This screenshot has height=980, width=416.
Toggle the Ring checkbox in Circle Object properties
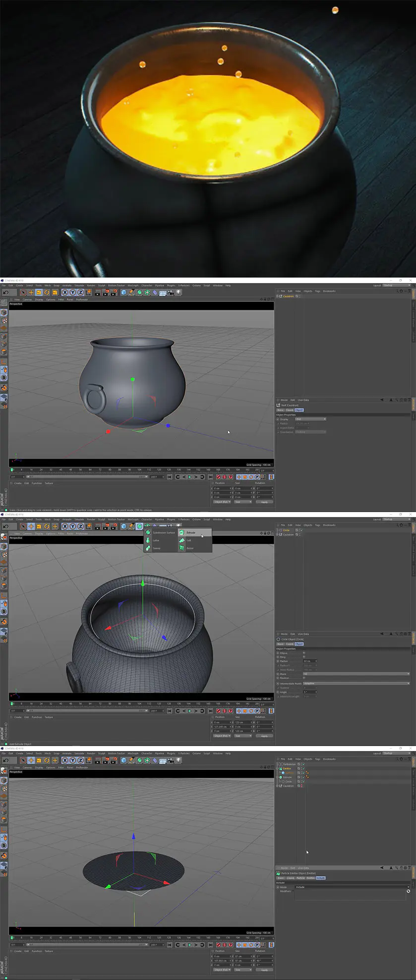(304, 657)
